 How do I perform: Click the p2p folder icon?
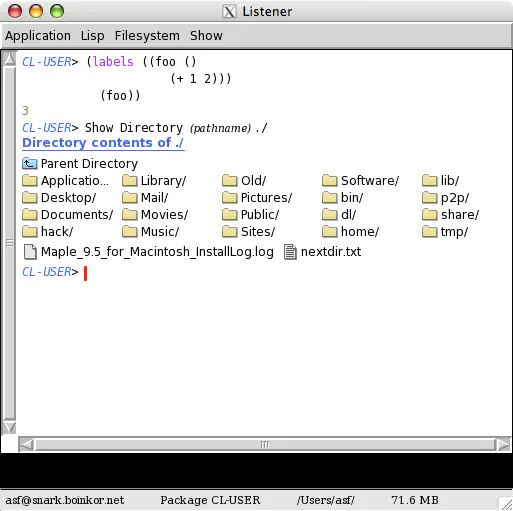[429, 198]
